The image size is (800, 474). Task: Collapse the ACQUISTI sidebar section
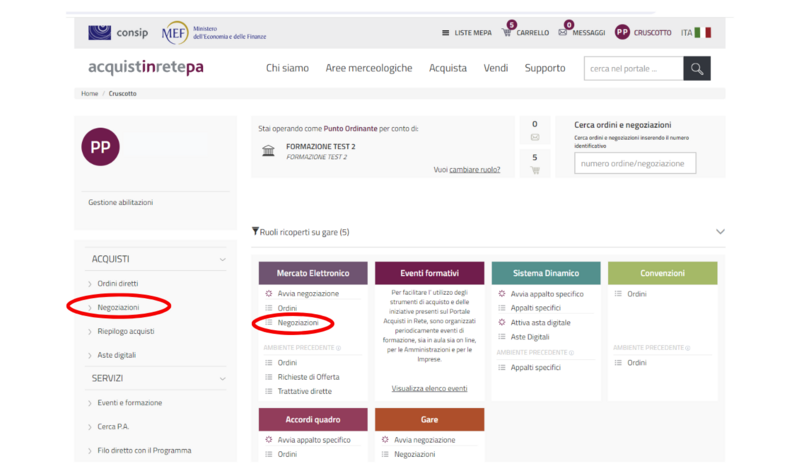pyautogui.click(x=222, y=260)
